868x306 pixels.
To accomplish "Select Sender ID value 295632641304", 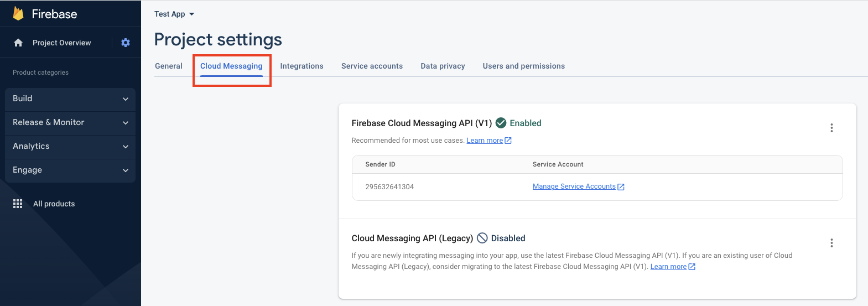I will (x=389, y=187).
